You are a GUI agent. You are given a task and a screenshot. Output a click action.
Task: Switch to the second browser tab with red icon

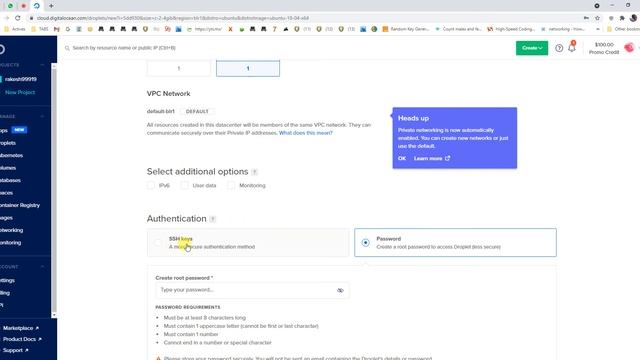pos(23,6)
